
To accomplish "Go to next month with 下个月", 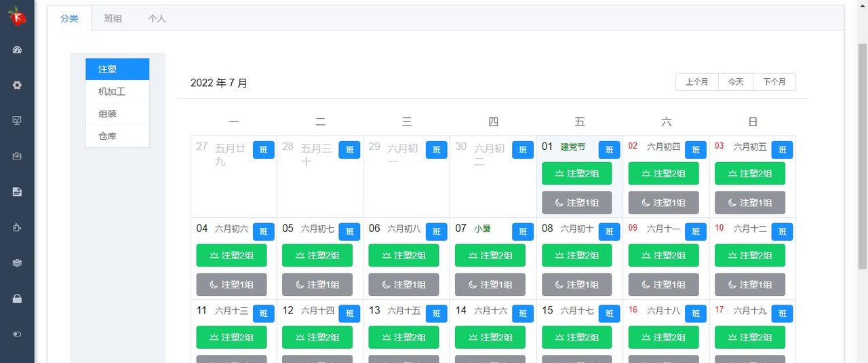I will click(x=774, y=81).
